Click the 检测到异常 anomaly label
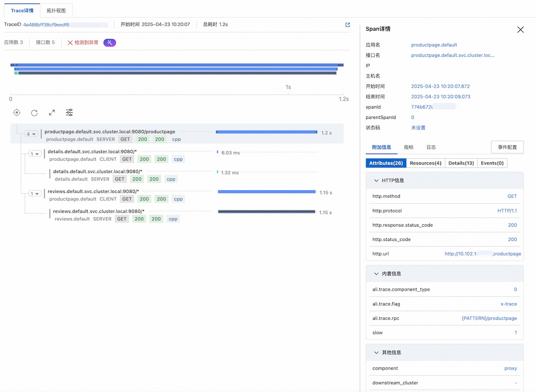 [86, 42]
